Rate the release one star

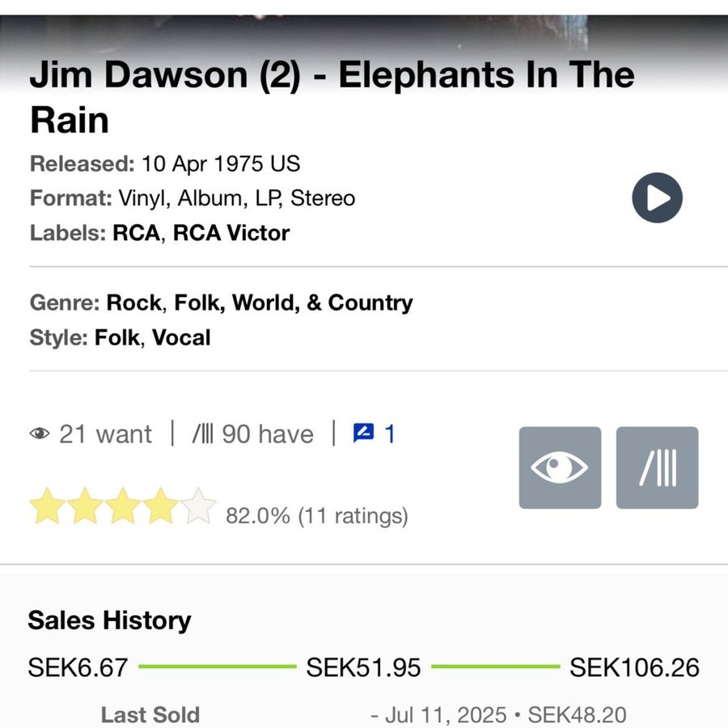[47, 506]
